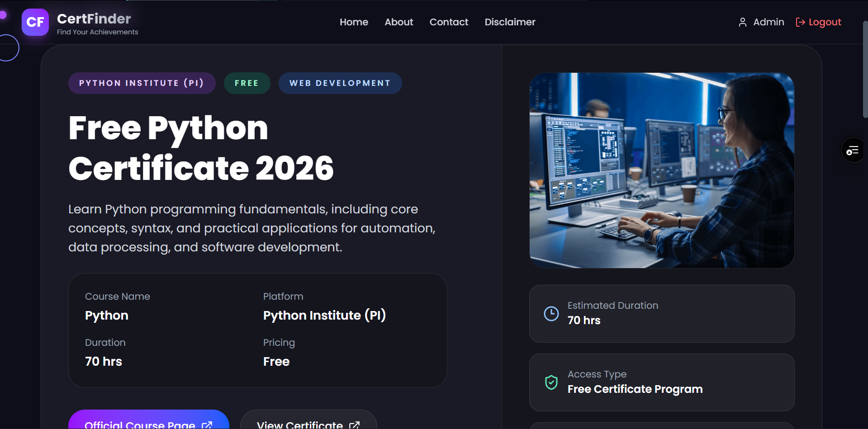This screenshot has width=868, height=429.
Task: Click the clock icon beside Estimated Duration
Action: (551, 313)
